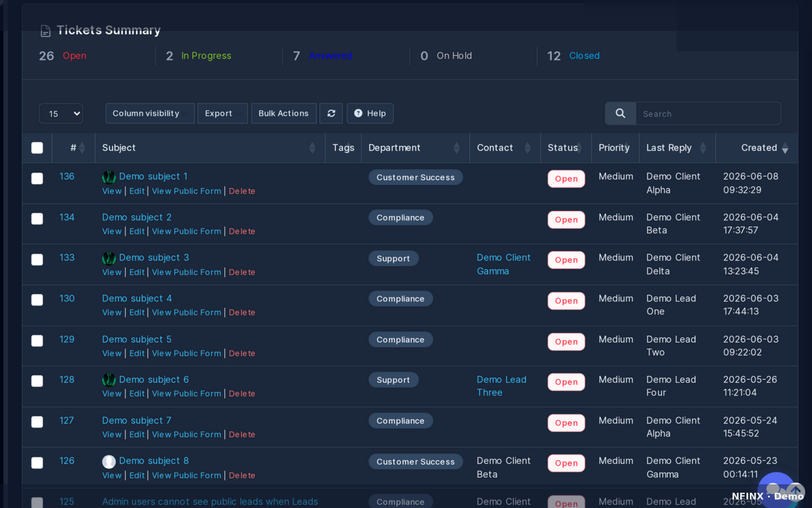Click avatar icon beside Demo subject 1
812x508 pixels.
point(109,177)
